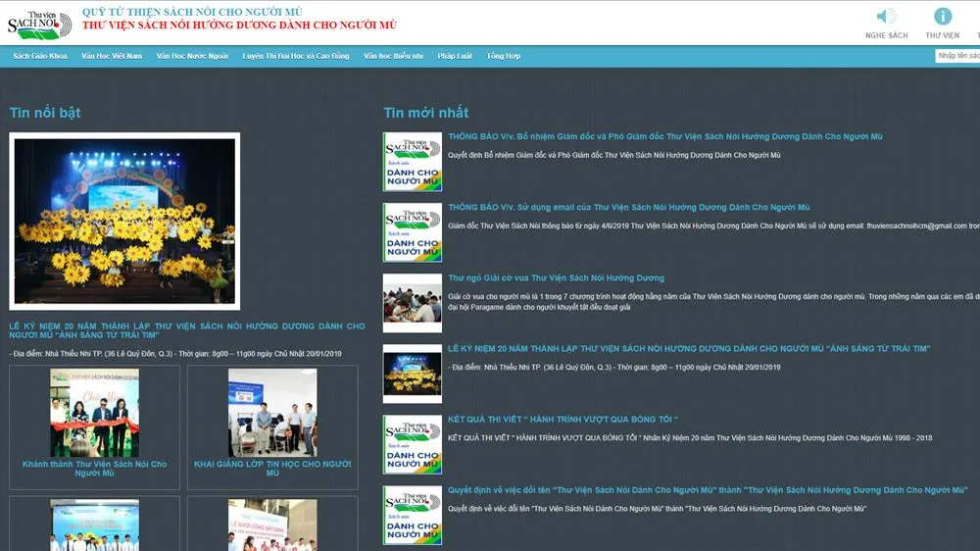This screenshot has height=551, width=980.
Task: Click the red THƯ VIỆN SÁCH NÓI HƯỚNG DƯƠNG title
Action: (239, 25)
